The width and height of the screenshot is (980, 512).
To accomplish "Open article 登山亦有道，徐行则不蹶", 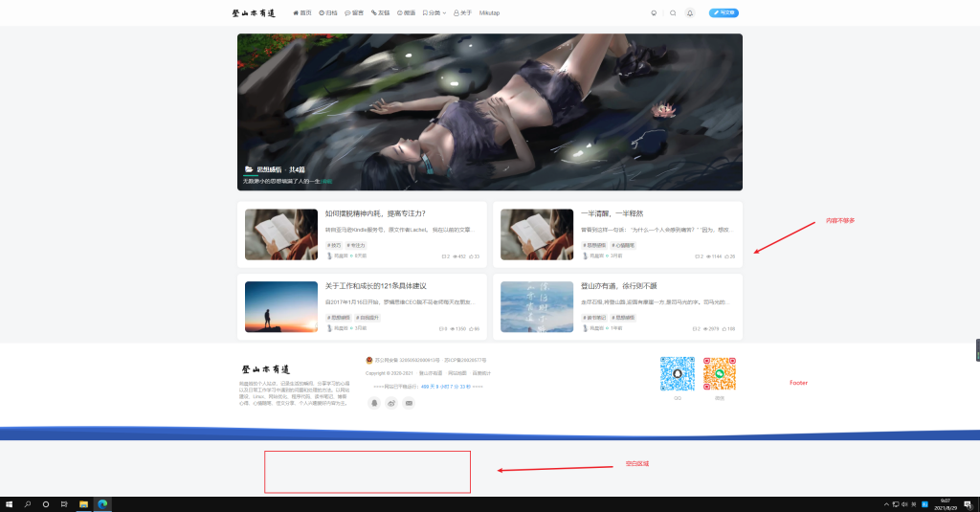I will click(x=619, y=286).
